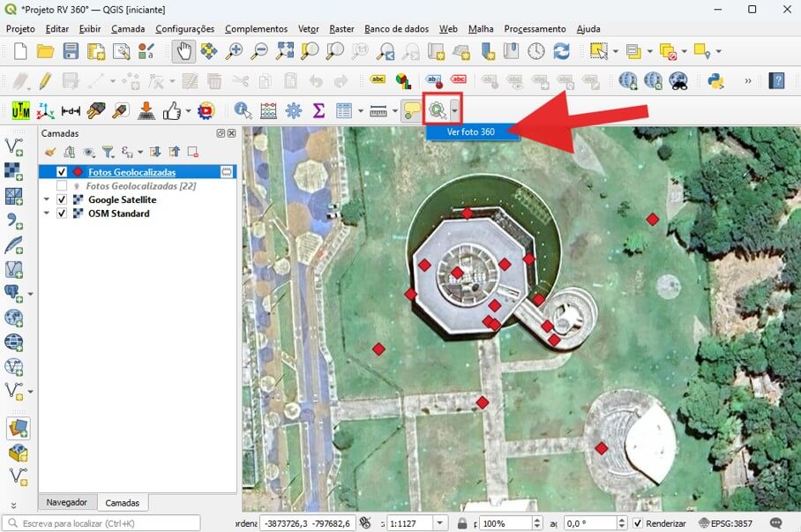Click the Refresh map icon
Viewport: 801px width, 532px height.
(561, 52)
